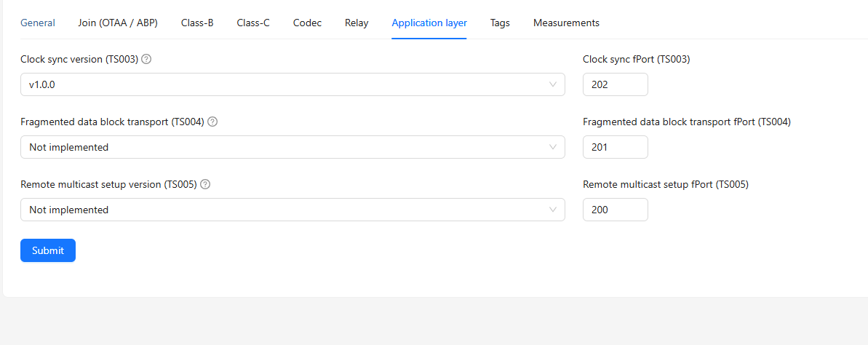Open Remote multicast setup version dropdown
The image size is (868, 345).
291,210
